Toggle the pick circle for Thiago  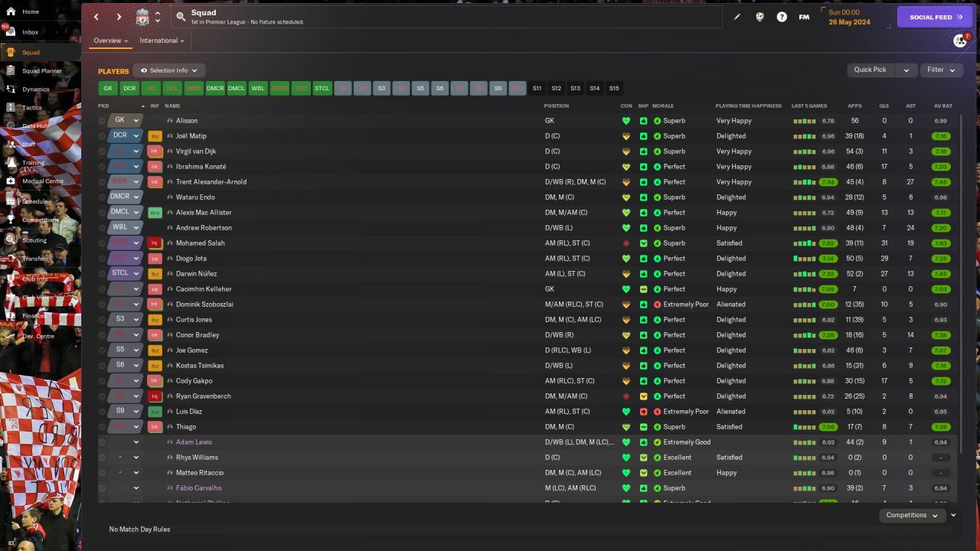point(102,427)
